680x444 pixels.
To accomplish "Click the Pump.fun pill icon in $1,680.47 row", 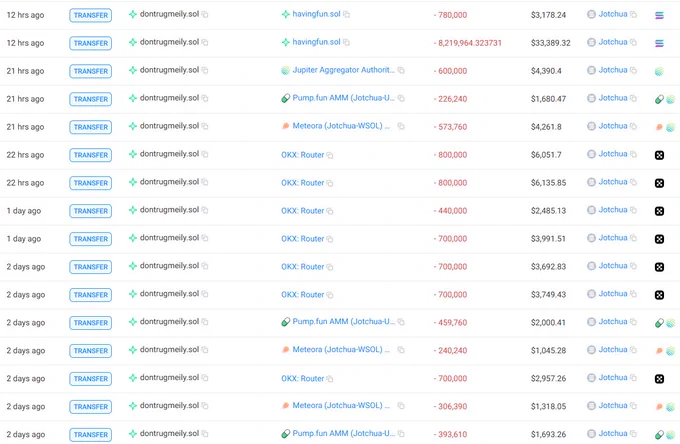I will click(659, 100).
